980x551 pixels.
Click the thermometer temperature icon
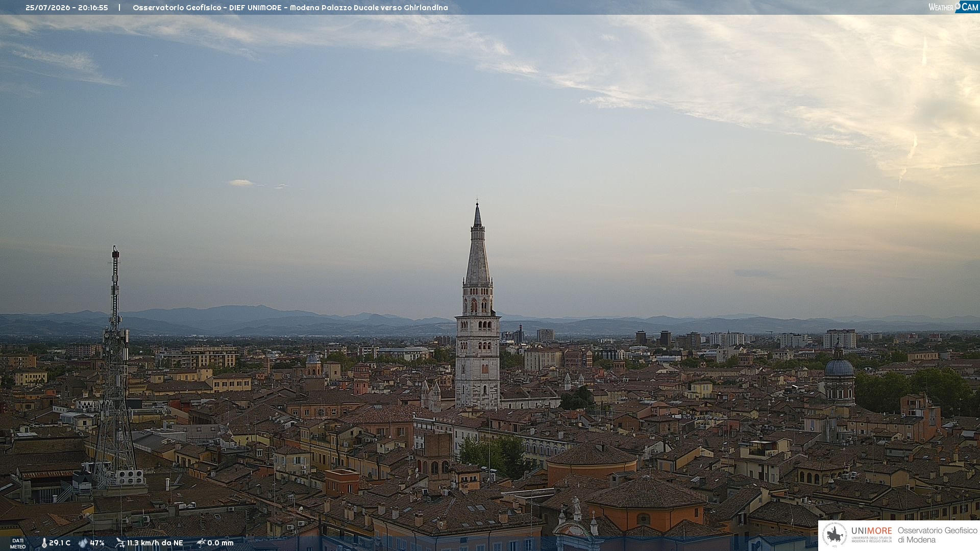click(44, 543)
